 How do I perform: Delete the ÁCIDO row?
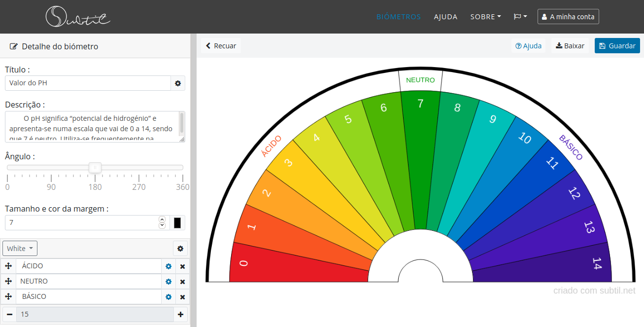182,266
